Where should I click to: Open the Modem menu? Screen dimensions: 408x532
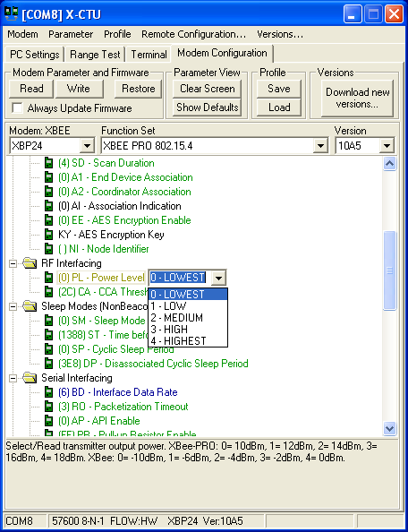[22, 34]
